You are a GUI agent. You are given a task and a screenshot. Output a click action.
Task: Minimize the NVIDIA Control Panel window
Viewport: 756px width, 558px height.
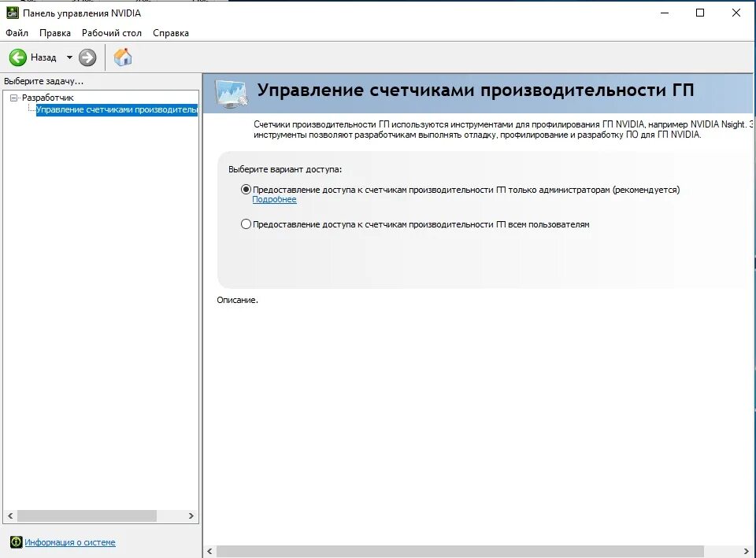click(x=665, y=13)
